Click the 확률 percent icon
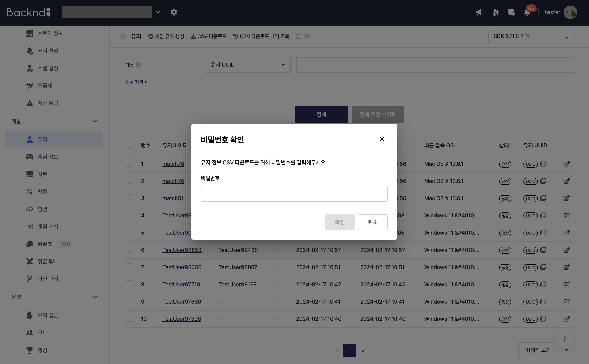Image resolution: width=589 pixels, height=364 pixels. (x=30, y=192)
